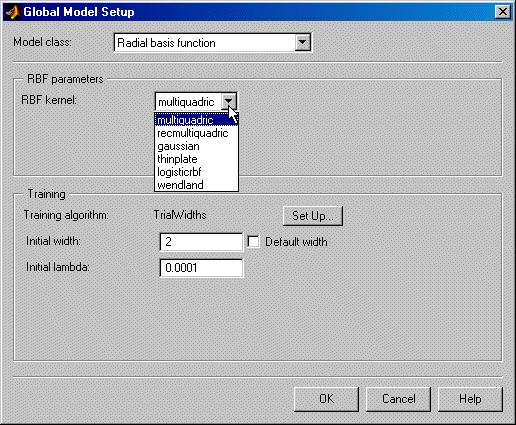Choose recmultiquadric kernel option
This screenshot has width=516, height=425.
(x=196, y=133)
